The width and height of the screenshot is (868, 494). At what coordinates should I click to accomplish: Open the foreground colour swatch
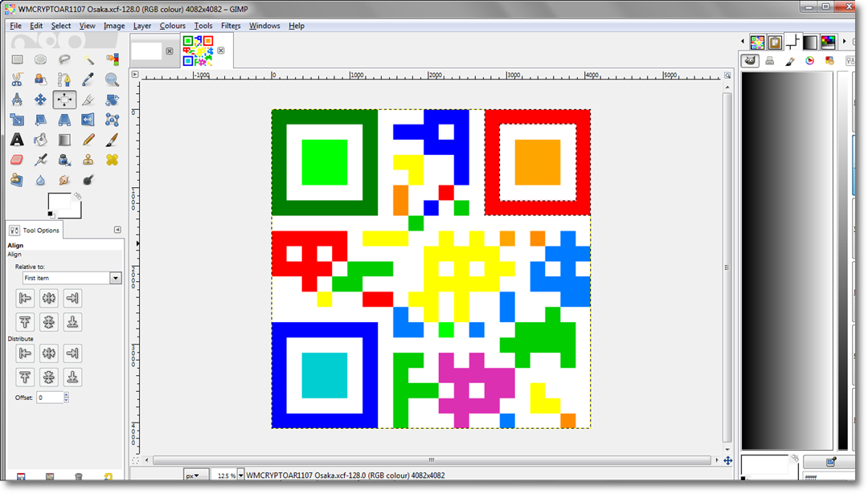click(59, 202)
